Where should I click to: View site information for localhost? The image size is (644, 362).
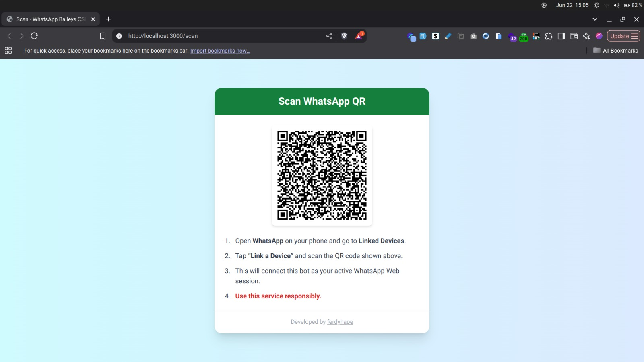119,36
